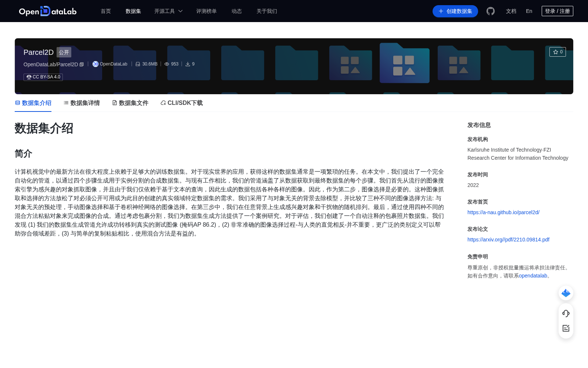
Task: Open 数据集 navigation item
Action: coord(133,11)
